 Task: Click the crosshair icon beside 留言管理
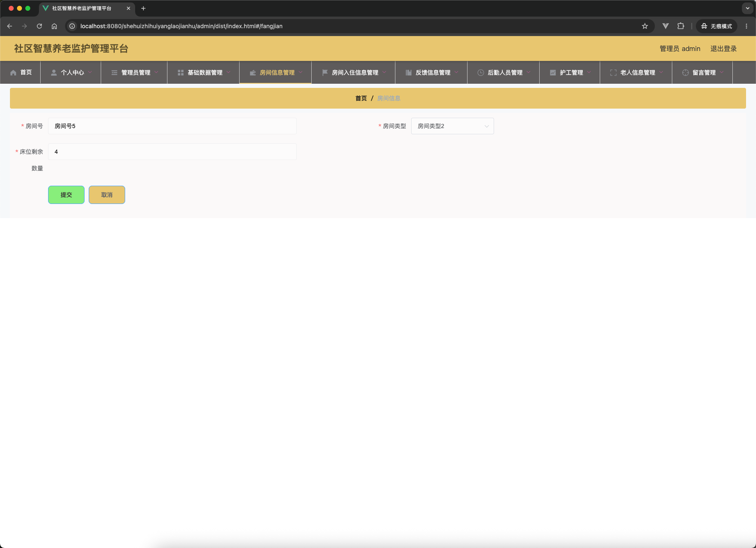pos(686,73)
